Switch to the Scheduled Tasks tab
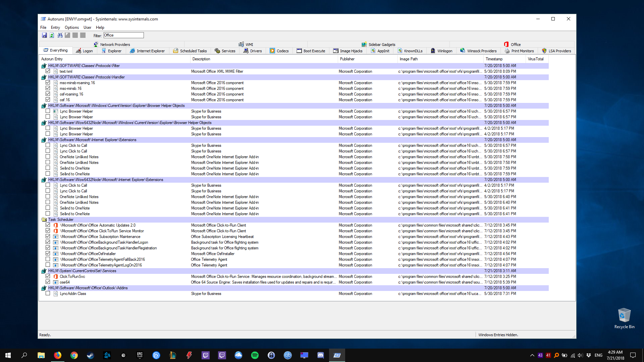644x362 pixels. click(190, 51)
